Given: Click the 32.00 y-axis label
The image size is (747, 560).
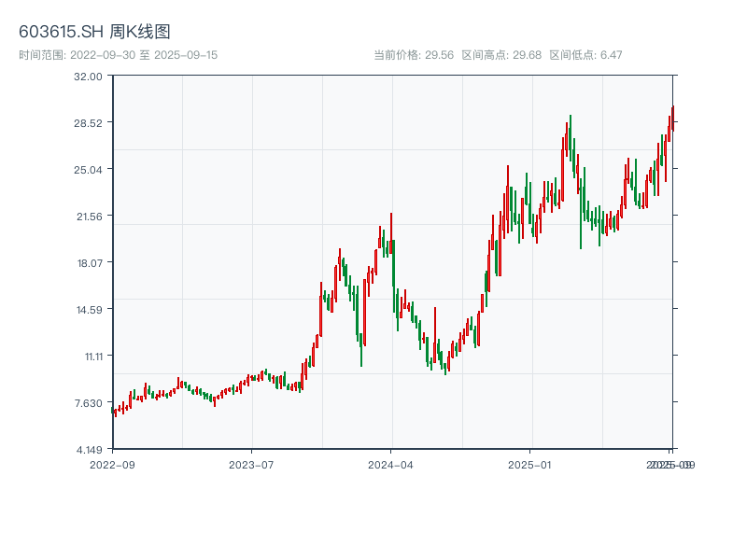Looking at the screenshot, I should (x=88, y=77).
